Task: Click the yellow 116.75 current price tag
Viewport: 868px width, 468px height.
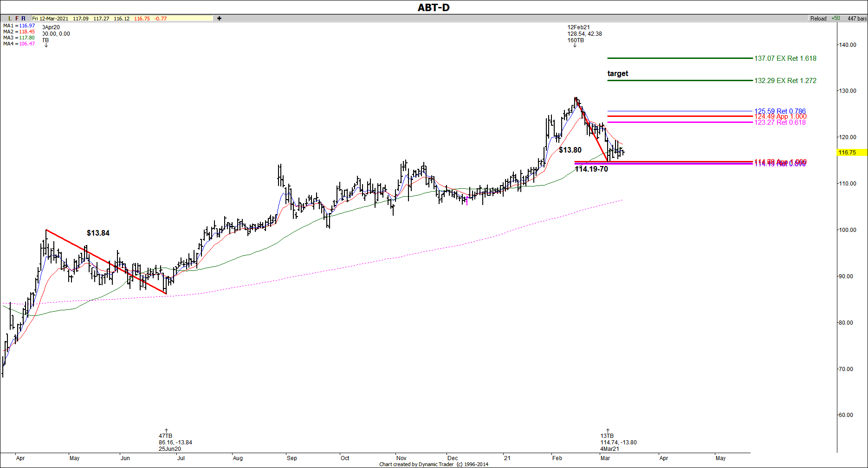Action: pos(852,153)
